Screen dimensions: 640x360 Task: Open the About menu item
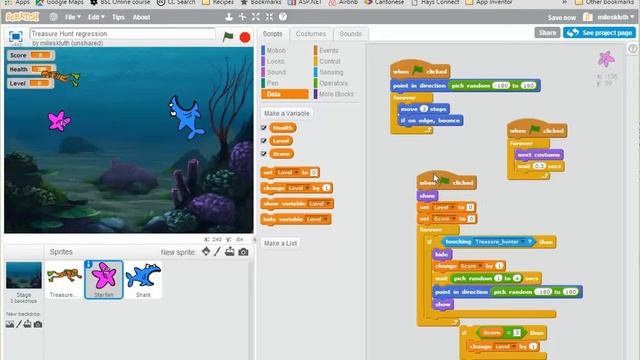coord(141,17)
